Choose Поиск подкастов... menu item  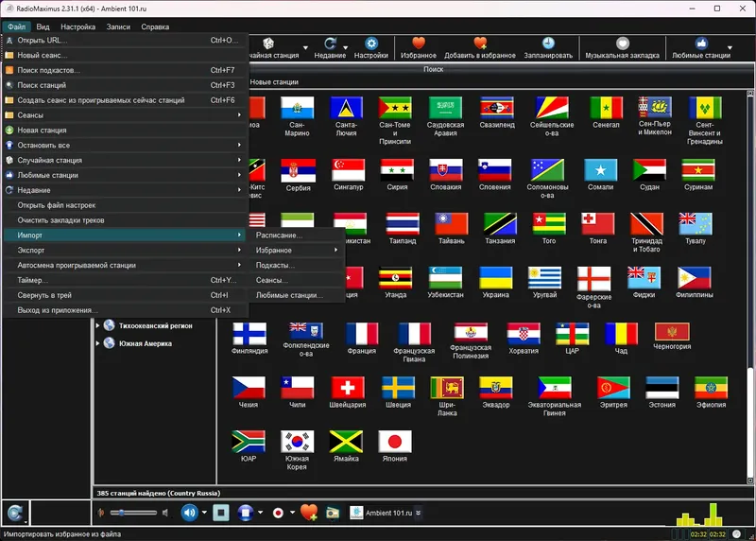(x=125, y=70)
